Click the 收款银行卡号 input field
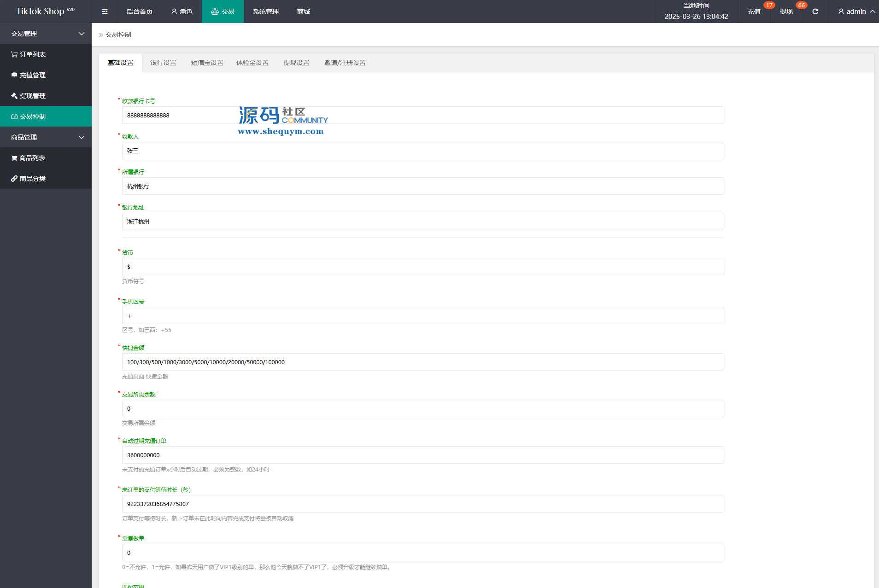Image resolution: width=879 pixels, height=588 pixels. [x=422, y=115]
